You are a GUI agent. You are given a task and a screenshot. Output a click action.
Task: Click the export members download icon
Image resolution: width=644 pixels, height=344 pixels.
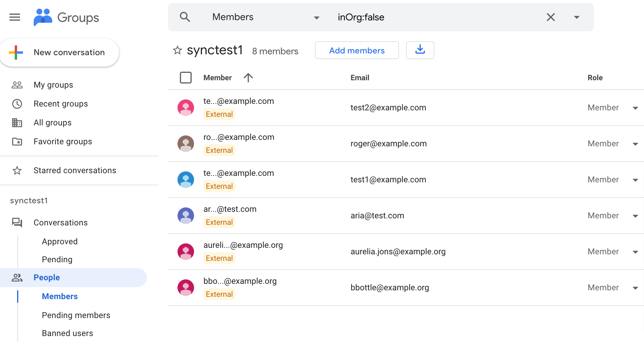pyautogui.click(x=420, y=50)
